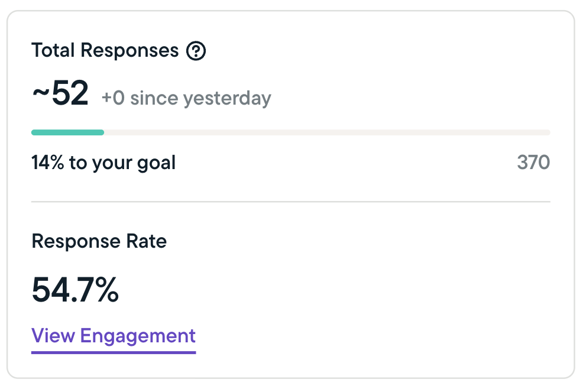
Task: Click the word 'View' in the purple link
Action: [53, 336]
